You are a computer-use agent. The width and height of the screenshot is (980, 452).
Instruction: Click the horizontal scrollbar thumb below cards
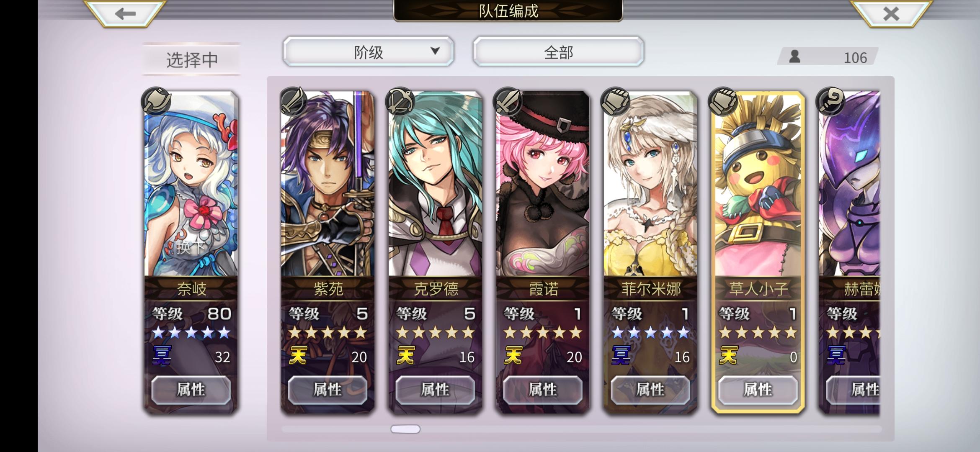tap(405, 429)
